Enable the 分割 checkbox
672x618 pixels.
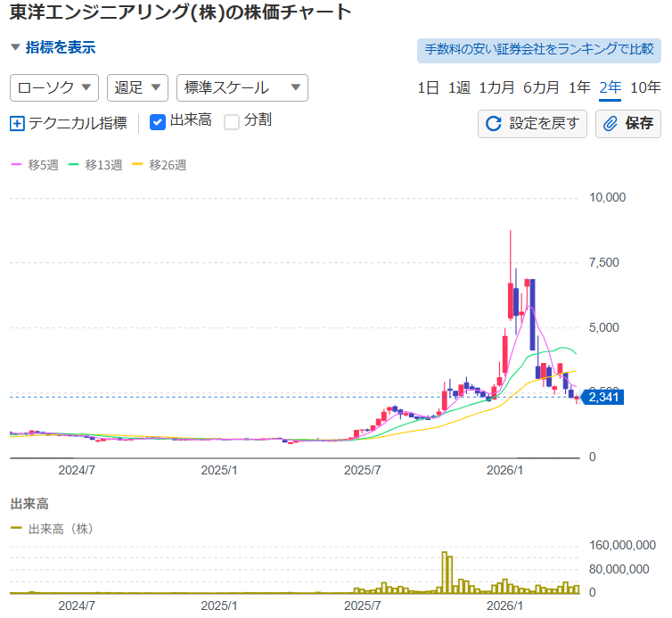click(232, 121)
